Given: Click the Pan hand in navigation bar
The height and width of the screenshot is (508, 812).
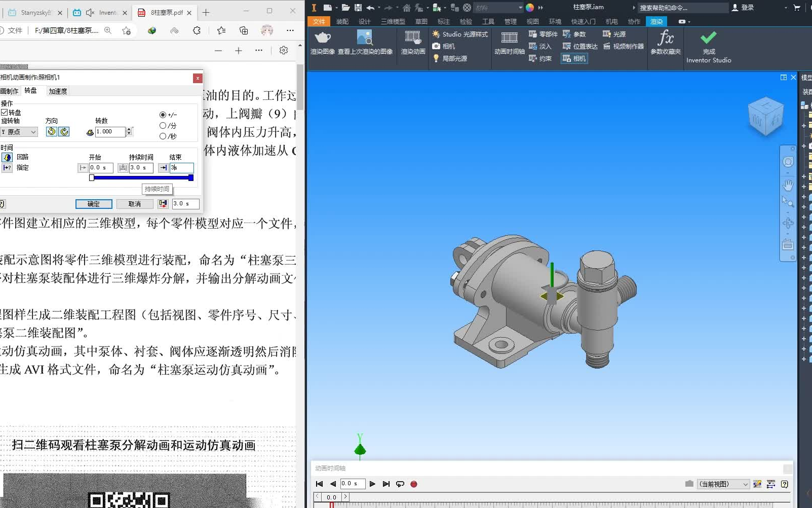Looking at the screenshot, I should point(788,185).
